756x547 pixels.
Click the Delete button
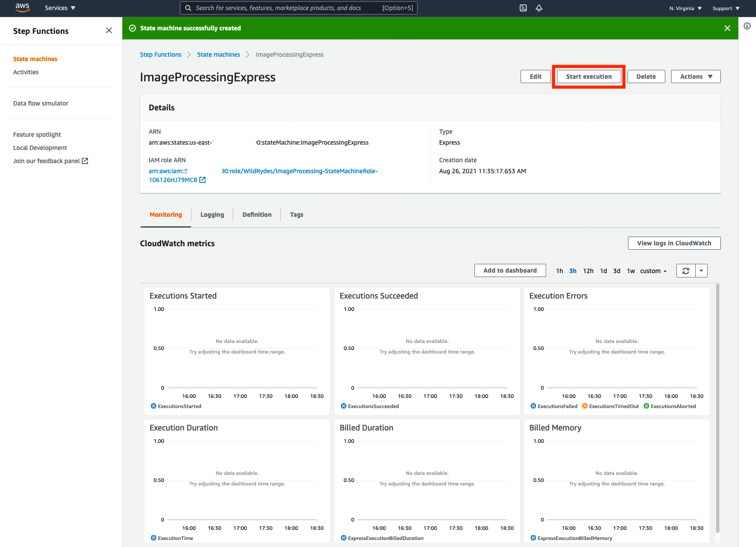pyautogui.click(x=646, y=77)
